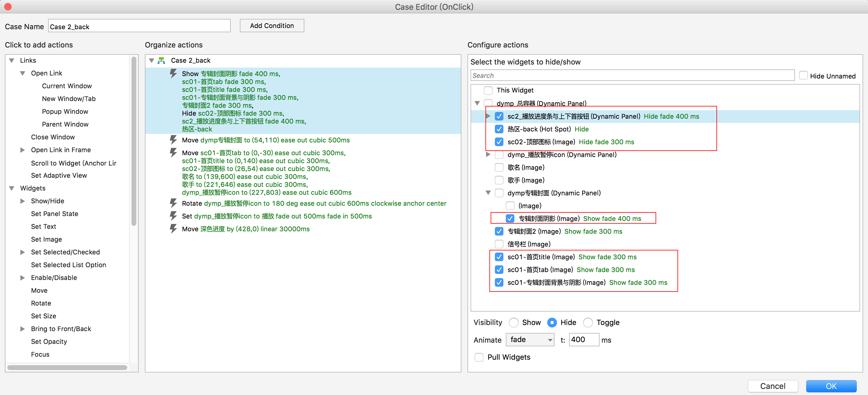
Task: Click the Case 2_back tree case icon
Action: (x=161, y=60)
